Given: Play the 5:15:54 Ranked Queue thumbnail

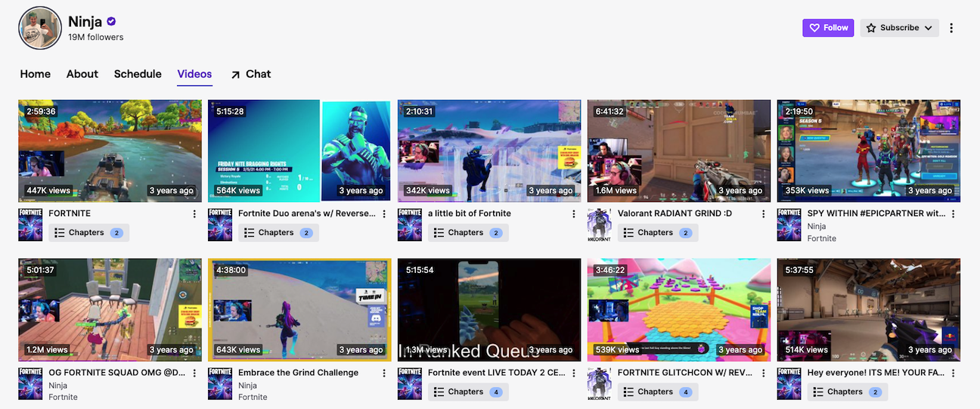Looking at the screenshot, I should coord(489,310).
